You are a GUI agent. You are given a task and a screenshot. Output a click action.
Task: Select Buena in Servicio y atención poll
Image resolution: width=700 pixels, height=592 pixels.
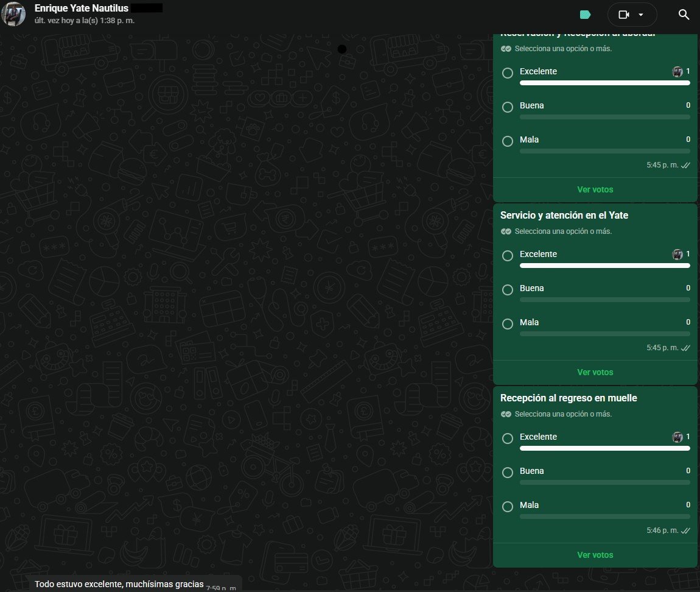pyautogui.click(x=508, y=290)
